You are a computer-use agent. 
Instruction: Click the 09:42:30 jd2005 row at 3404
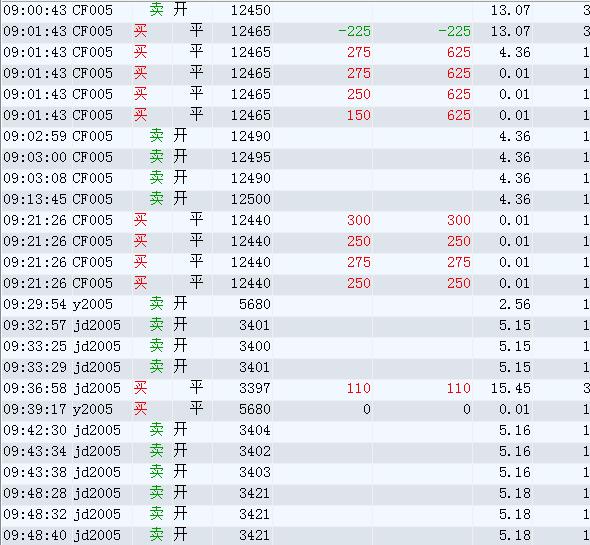pos(295,430)
